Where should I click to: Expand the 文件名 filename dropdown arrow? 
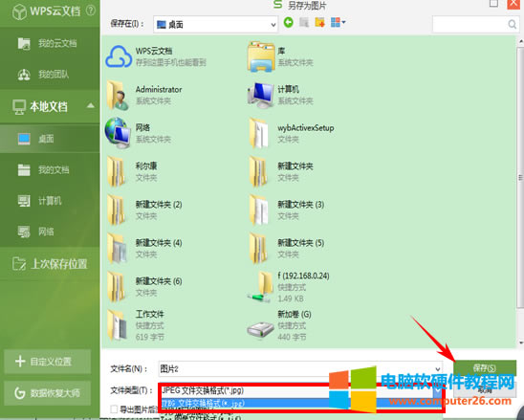437,369
